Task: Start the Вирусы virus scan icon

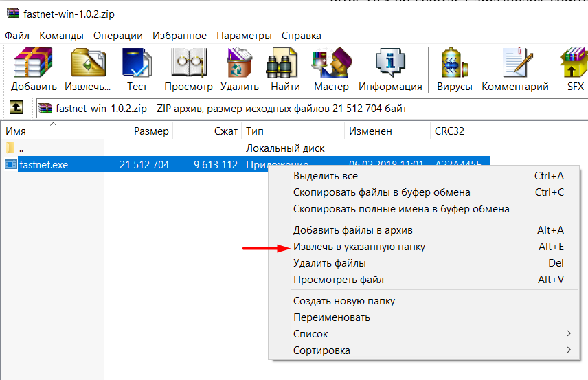Action: point(454,63)
